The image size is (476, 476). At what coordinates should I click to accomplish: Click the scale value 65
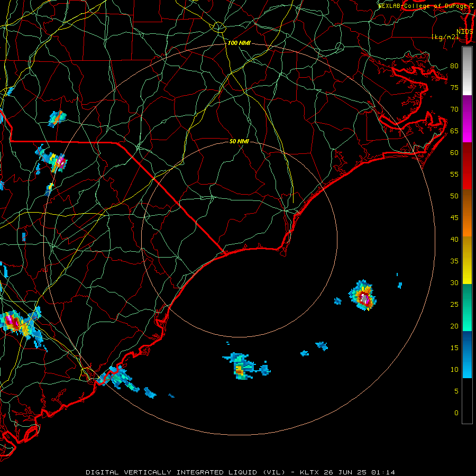pyautogui.click(x=454, y=131)
